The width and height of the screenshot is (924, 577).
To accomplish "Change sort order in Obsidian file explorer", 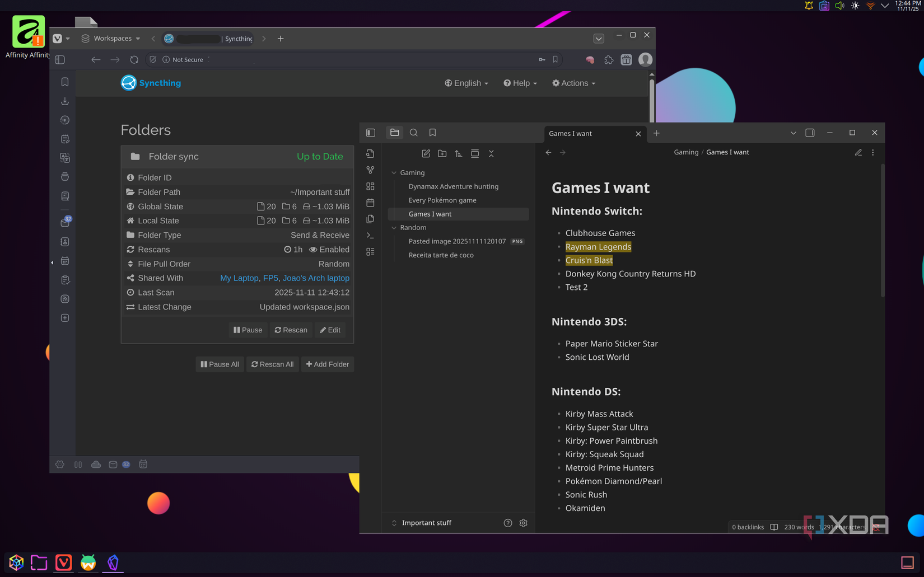I will pos(459,153).
